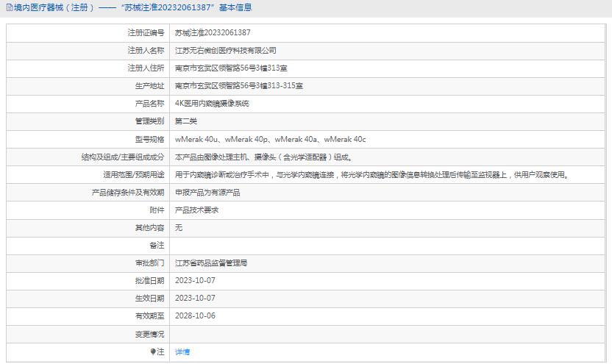This screenshot has width=612, height=364.
Task: Click the 结构及组成/主要组成成分 label
Action: click(123, 157)
